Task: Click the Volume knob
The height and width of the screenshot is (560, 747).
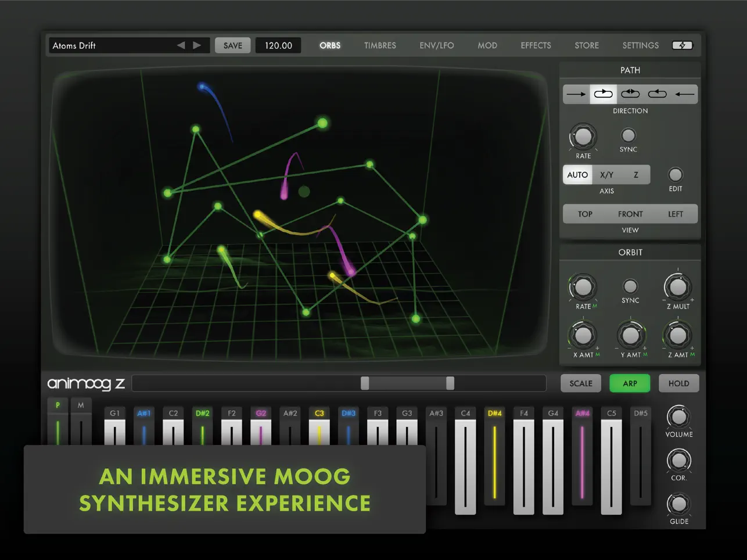Action: (x=678, y=417)
